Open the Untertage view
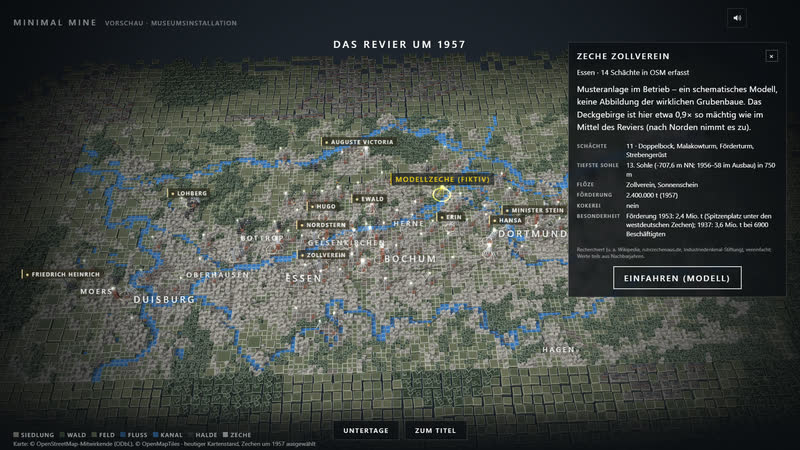 tap(366, 431)
